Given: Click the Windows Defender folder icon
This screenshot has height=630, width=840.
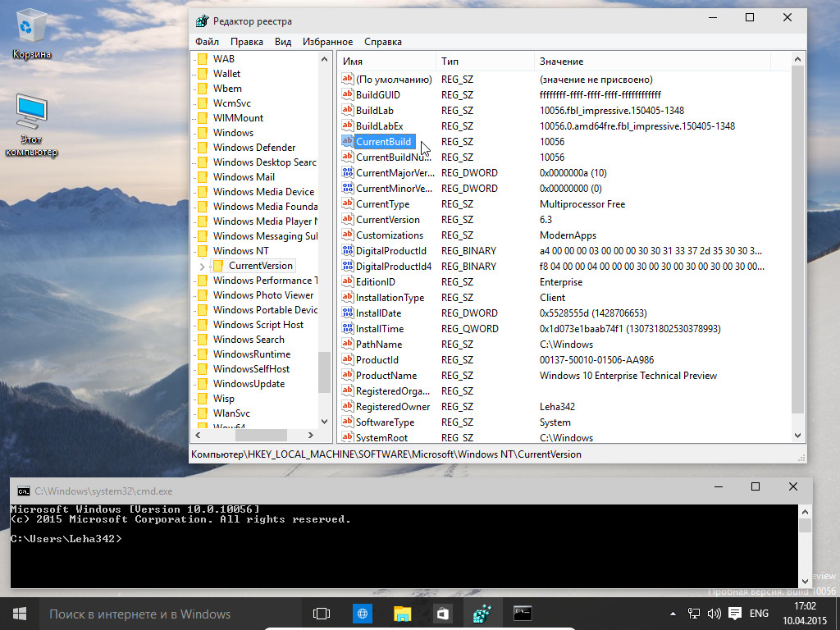Looking at the screenshot, I should 203,148.
